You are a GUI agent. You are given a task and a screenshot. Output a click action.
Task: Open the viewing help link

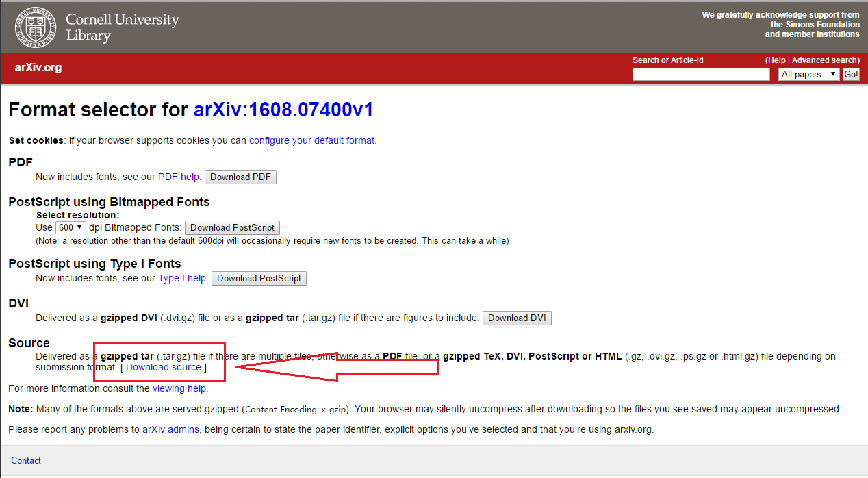pos(179,388)
